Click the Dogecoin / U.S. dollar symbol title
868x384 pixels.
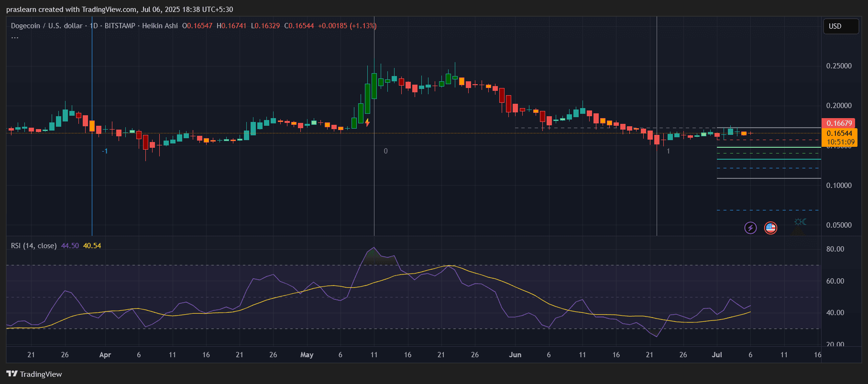click(46, 26)
